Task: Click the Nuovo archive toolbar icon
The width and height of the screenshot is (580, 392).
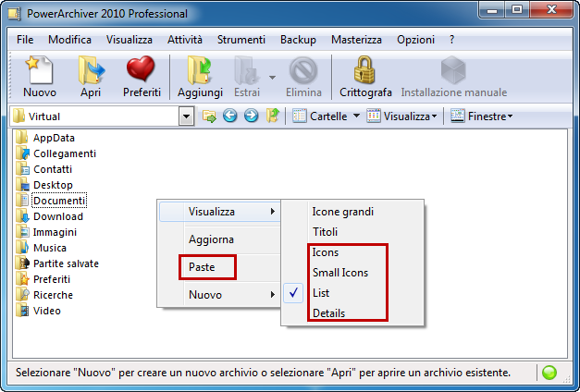Action: click(x=39, y=70)
